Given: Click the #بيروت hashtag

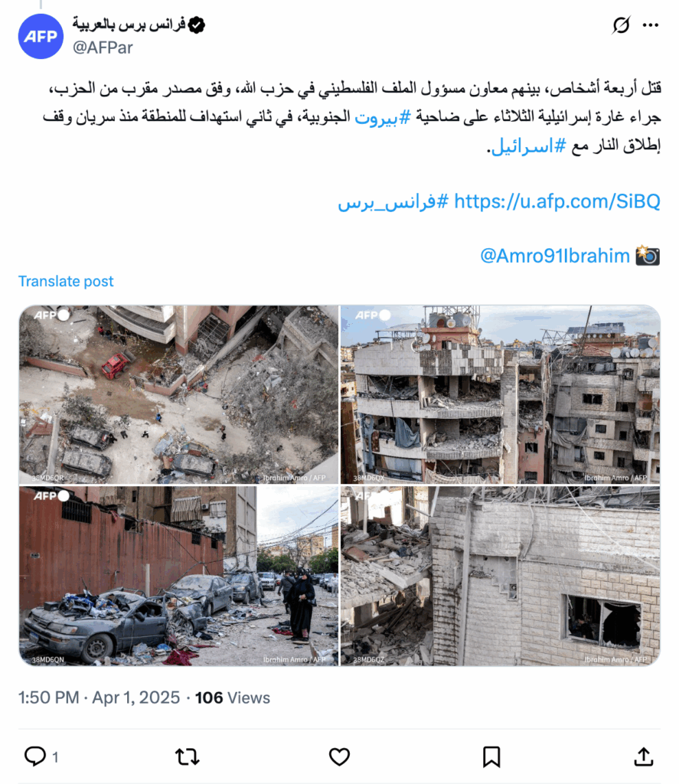Looking at the screenshot, I should [x=383, y=117].
